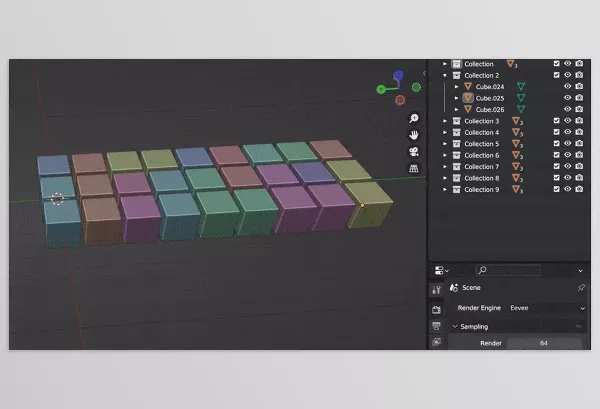Click the Cube.026 mesh object icon

(468, 109)
